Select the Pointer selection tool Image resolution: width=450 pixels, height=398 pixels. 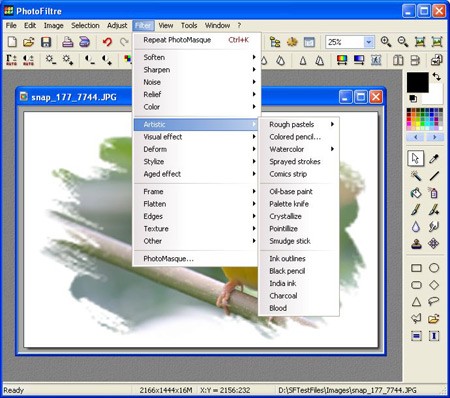click(x=416, y=158)
